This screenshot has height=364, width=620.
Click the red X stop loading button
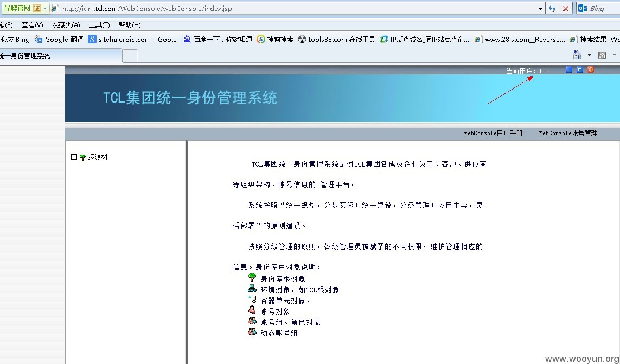(566, 8)
